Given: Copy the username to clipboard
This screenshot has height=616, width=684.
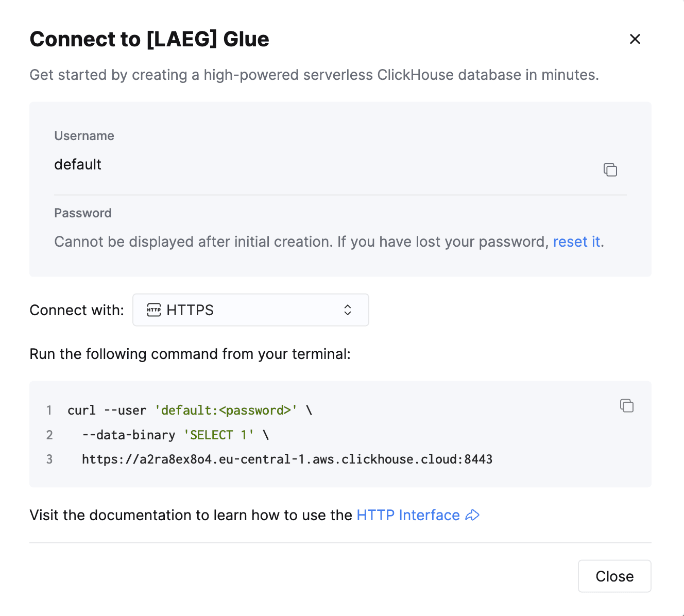Looking at the screenshot, I should (610, 169).
